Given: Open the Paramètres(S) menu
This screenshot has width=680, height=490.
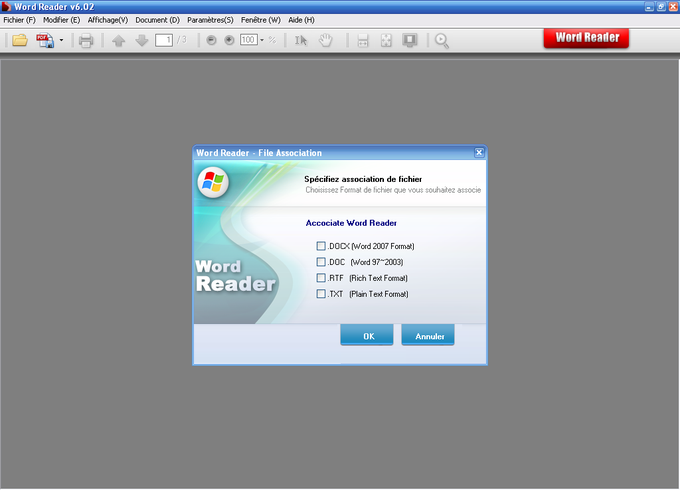Looking at the screenshot, I should 210,20.
